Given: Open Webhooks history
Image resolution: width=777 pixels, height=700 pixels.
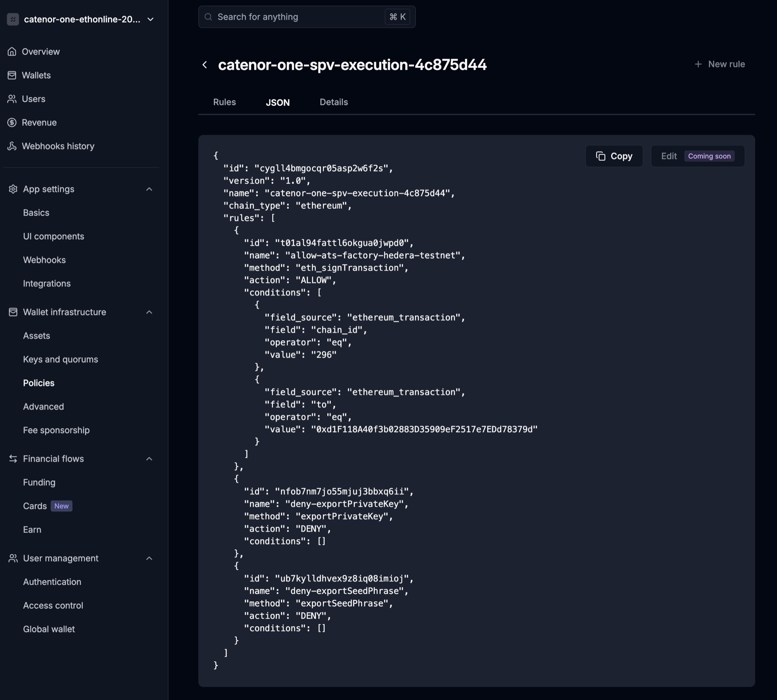Looking at the screenshot, I should coord(58,146).
